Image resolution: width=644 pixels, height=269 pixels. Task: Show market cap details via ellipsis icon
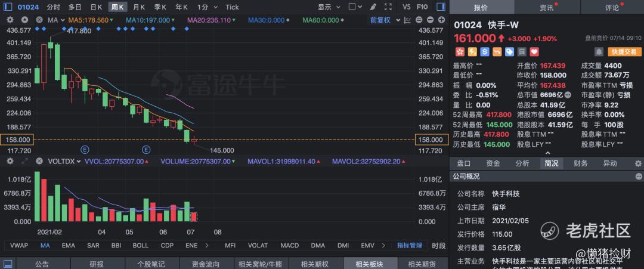point(568,95)
